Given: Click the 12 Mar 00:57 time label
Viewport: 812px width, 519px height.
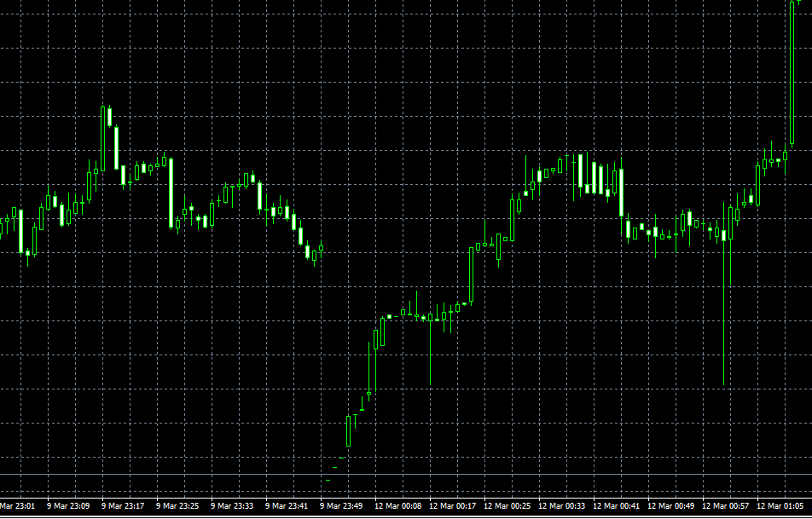Looking at the screenshot, I should click(x=726, y=505).
